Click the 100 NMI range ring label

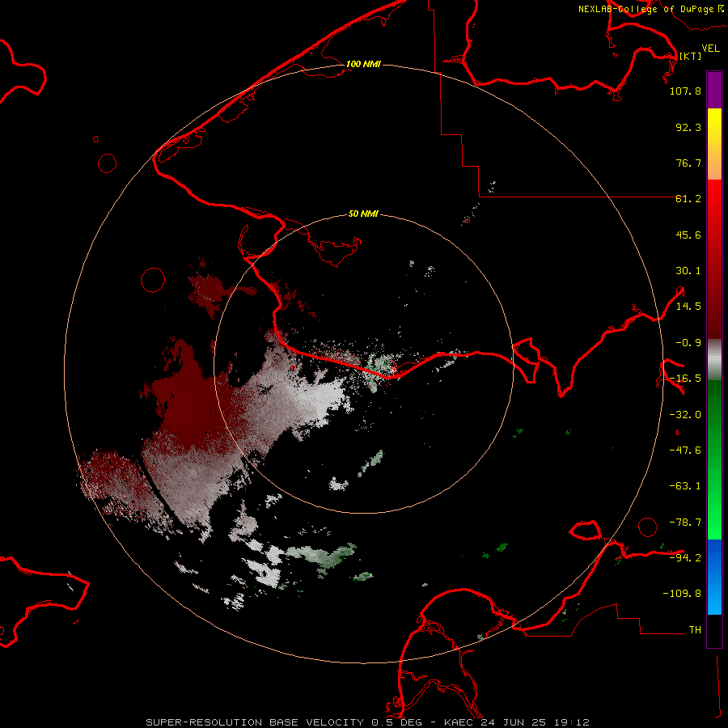(x=363, y=64)
